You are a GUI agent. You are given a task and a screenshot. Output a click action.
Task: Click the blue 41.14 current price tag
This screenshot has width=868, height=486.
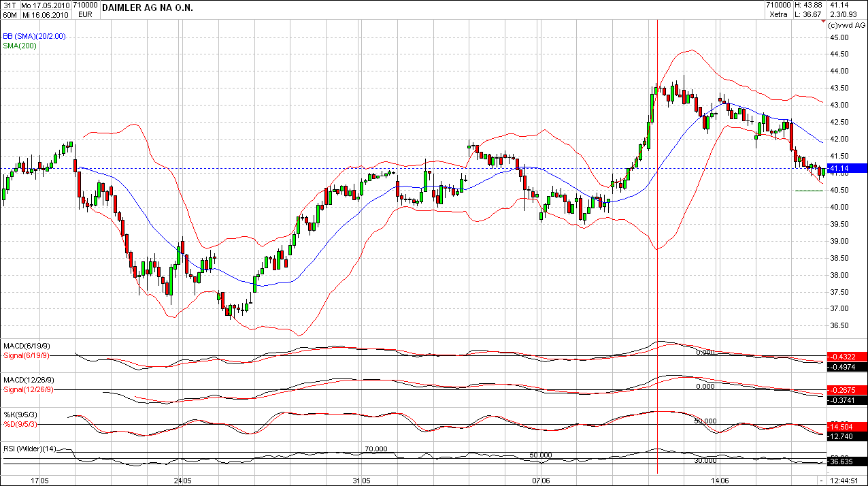point(844,168)
